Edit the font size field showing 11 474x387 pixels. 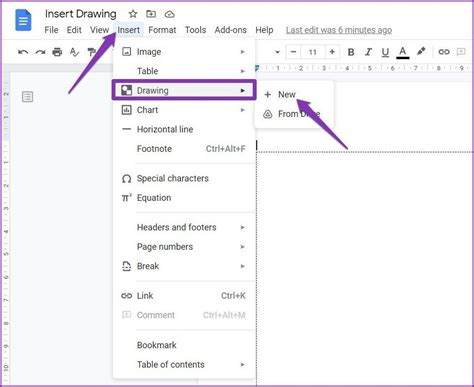click(x=313, y=52)
